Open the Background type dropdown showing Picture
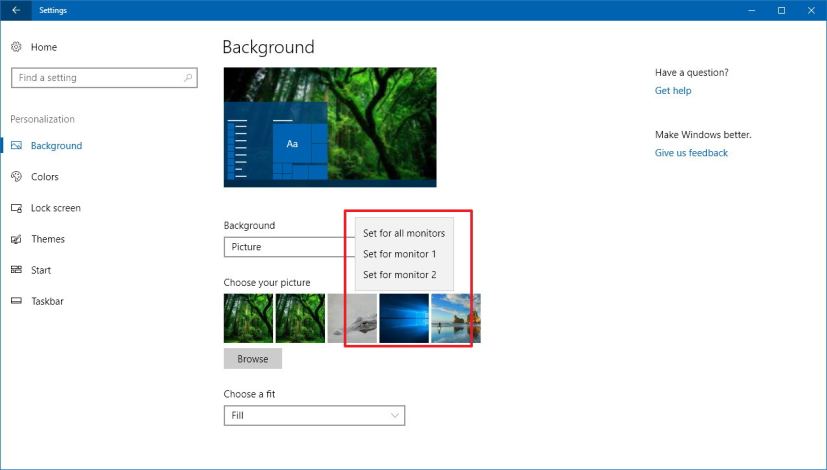This screenshot has height=470, width=827. click(x=290, y=247)
